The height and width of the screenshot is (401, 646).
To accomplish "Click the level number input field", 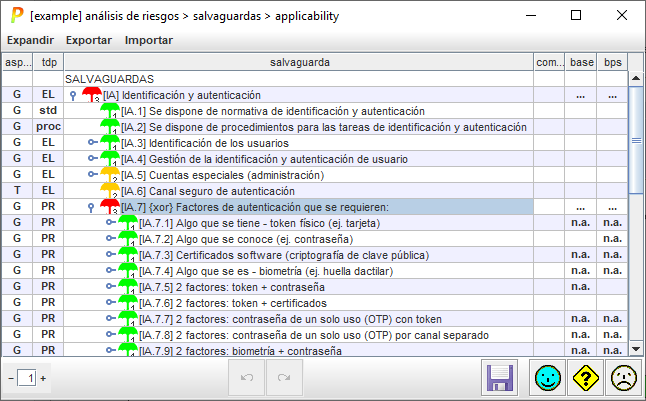I will [27, 378].
